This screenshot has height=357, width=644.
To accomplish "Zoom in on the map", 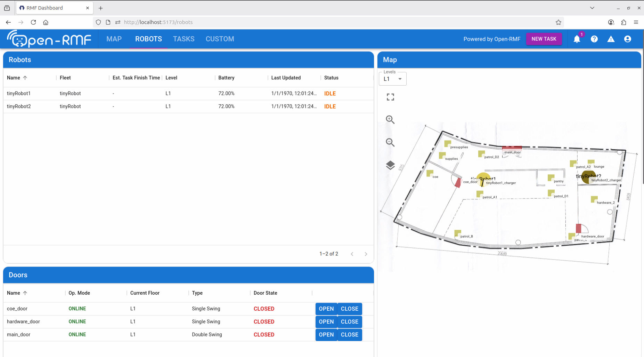I will (390, 120).
